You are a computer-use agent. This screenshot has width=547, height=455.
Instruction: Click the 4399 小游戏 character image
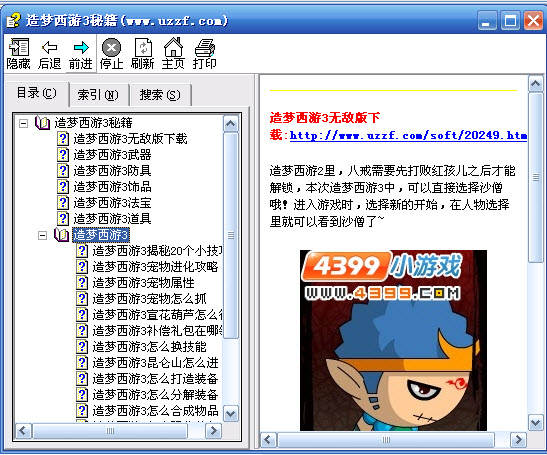[393, 340]
